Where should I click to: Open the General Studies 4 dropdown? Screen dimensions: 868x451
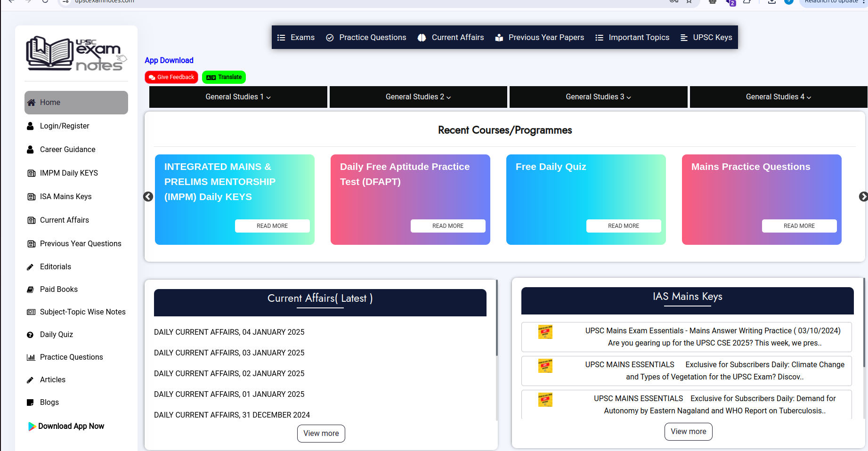pyautogui.click(x=778, y=97)
